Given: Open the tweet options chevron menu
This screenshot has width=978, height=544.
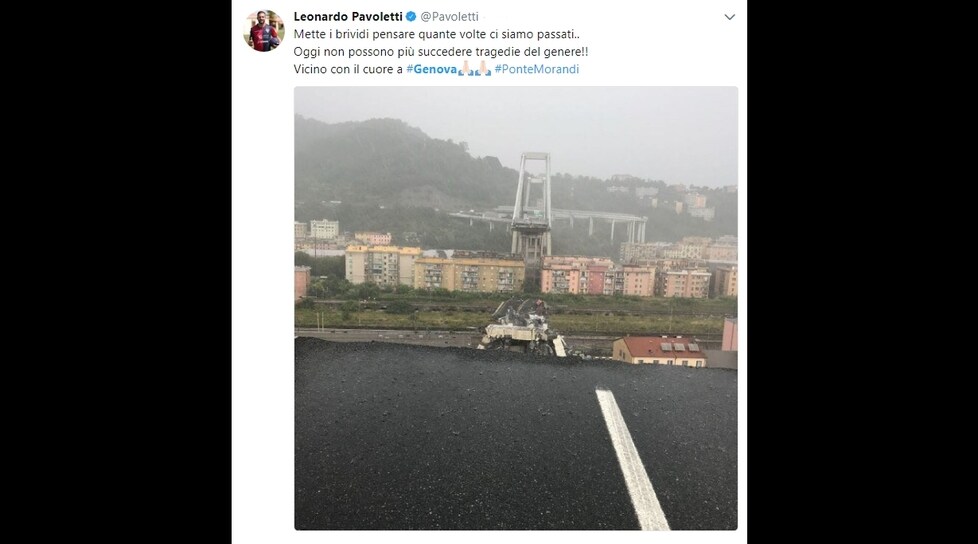Looking at the screenshot, I should coord(729,17).
